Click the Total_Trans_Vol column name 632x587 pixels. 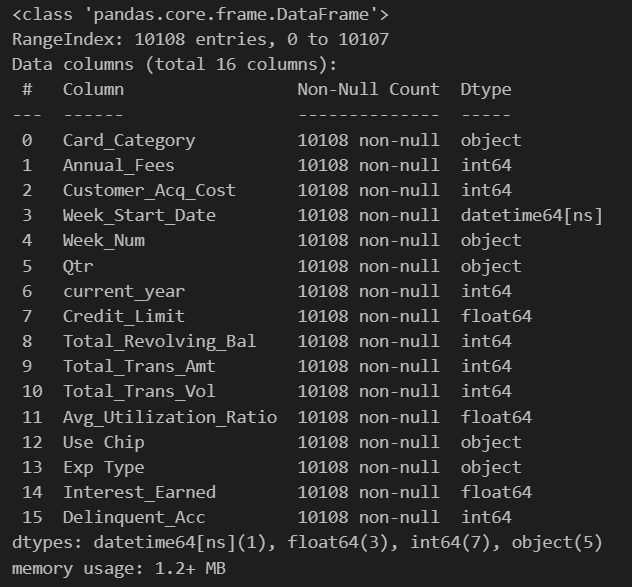[x=139, y=391]
